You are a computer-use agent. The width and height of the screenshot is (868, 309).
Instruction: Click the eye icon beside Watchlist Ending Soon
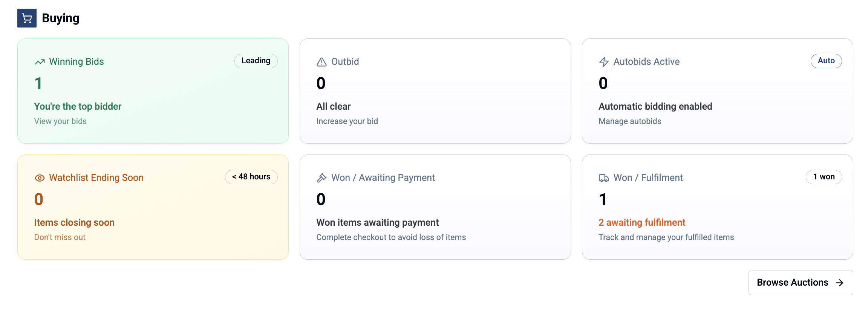point(40,178)
